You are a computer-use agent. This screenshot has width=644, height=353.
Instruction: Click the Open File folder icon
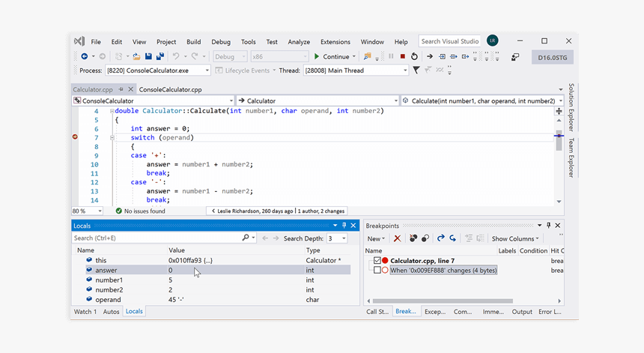[138, 56]
